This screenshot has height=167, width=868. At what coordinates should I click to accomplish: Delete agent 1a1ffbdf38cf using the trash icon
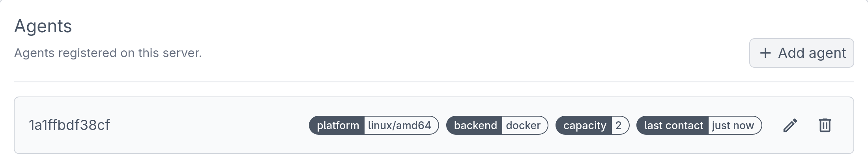tap(825, 125)
